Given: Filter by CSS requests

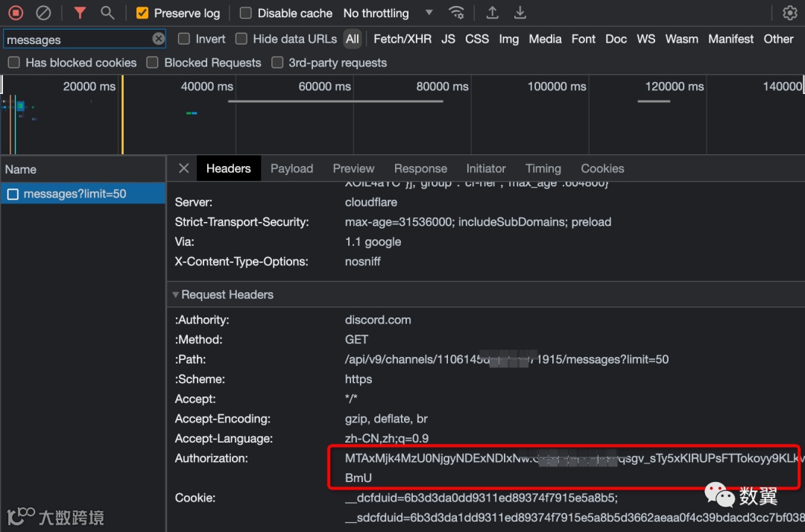Looking at the screenshot, I should (x=477, y=39).
